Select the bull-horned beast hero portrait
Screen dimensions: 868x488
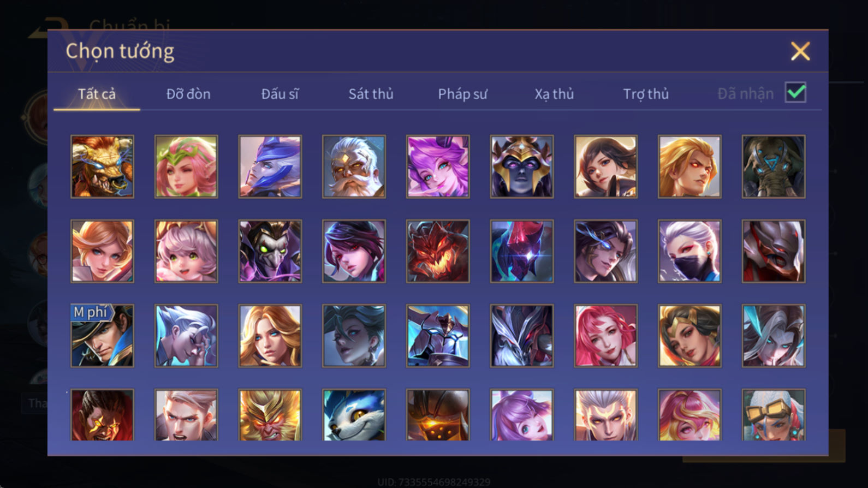pyautogui.click(x=102, y=166)
